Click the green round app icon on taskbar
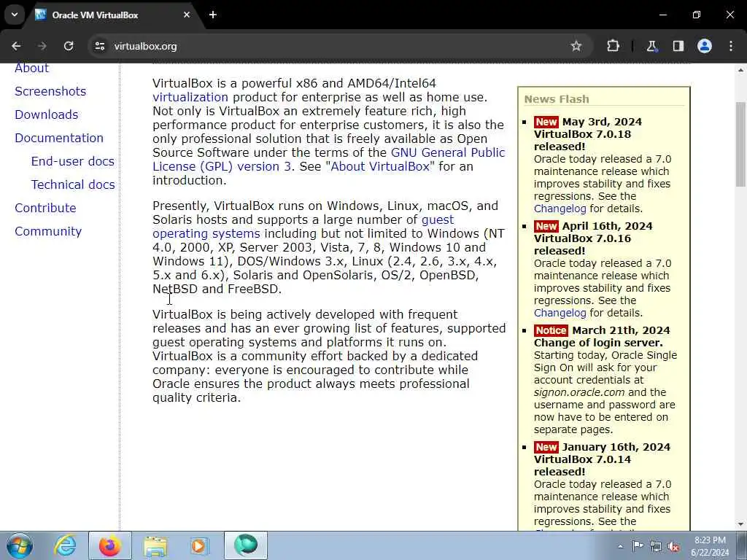Screen dimensions: 747x560 (x=246, y=545)
